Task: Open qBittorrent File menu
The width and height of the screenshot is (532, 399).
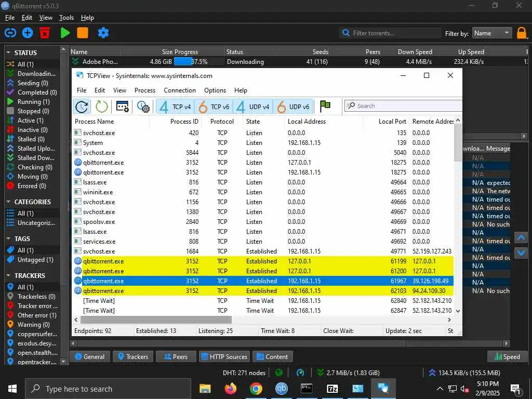Action: point(10,18)
